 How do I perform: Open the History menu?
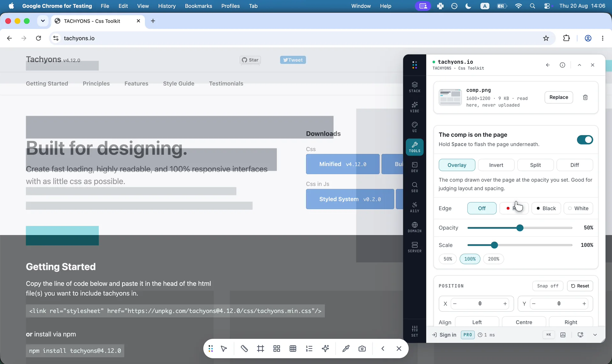click(x=167, y=6)
